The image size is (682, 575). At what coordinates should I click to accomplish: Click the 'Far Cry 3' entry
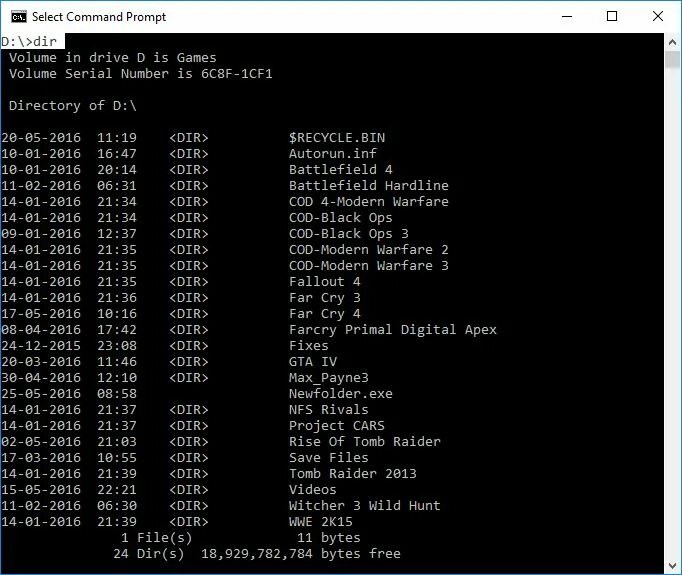tap(324, 298)
